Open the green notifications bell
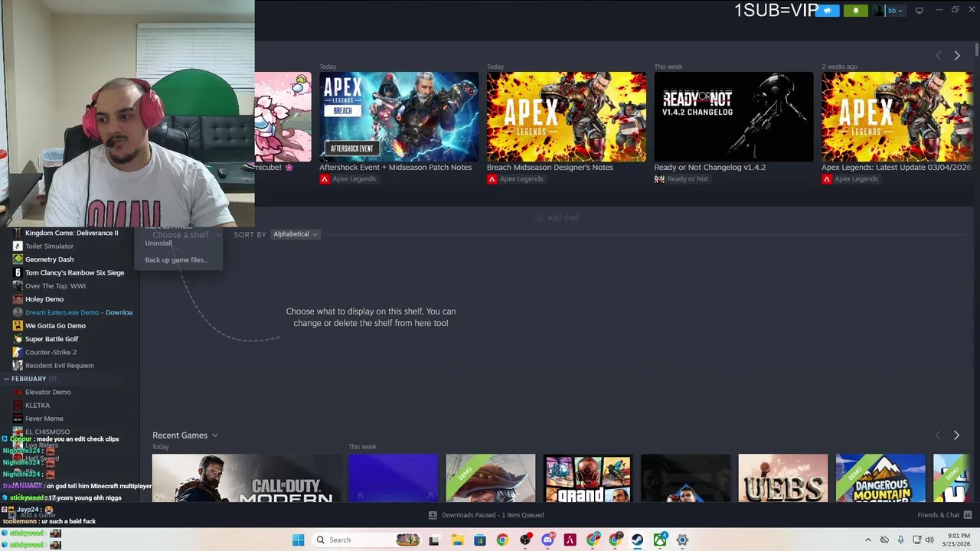 click(x=856, y=11)
